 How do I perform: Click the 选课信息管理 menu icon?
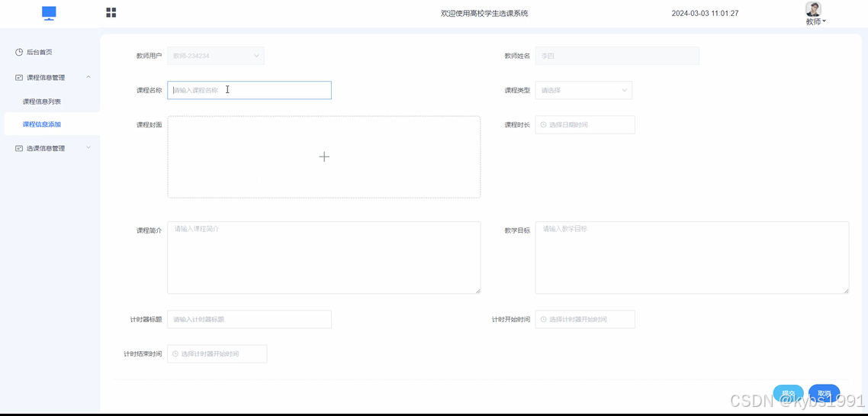pyautogui.click(x=19, y=148)
